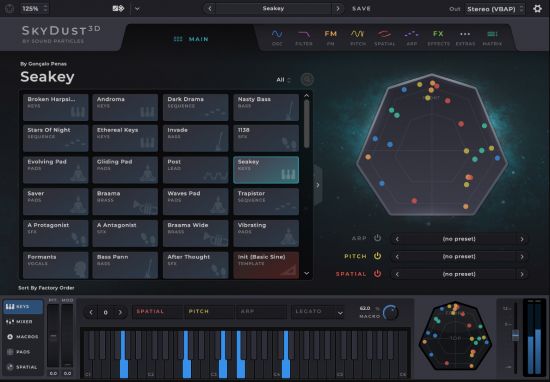Toggle ARP in the keyboard bar
The image size is (550, 382).
pyautogui.click(x=261, y=311)
